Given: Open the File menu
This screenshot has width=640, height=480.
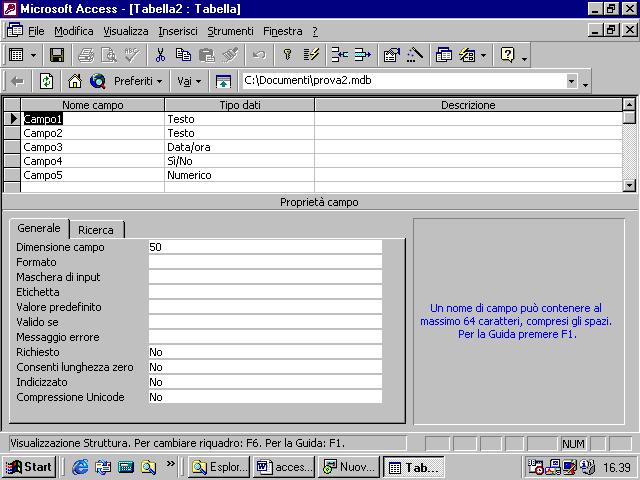Looking at the screenshot, I should 36,31.
